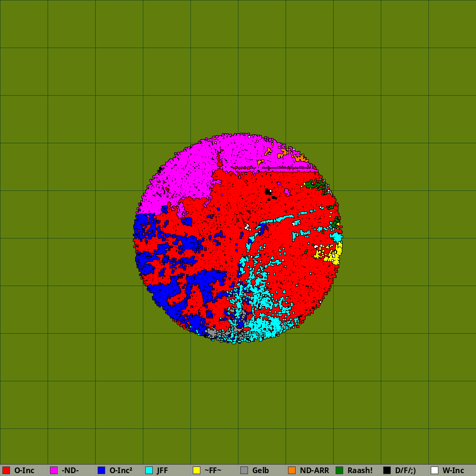Click the gray Gelb legend swatch
Screen dimensions: 476x476
pos(244,470)
